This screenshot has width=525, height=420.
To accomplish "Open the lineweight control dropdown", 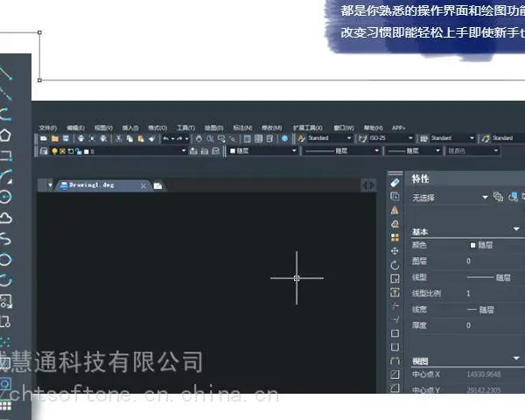I will pos(413,150).
